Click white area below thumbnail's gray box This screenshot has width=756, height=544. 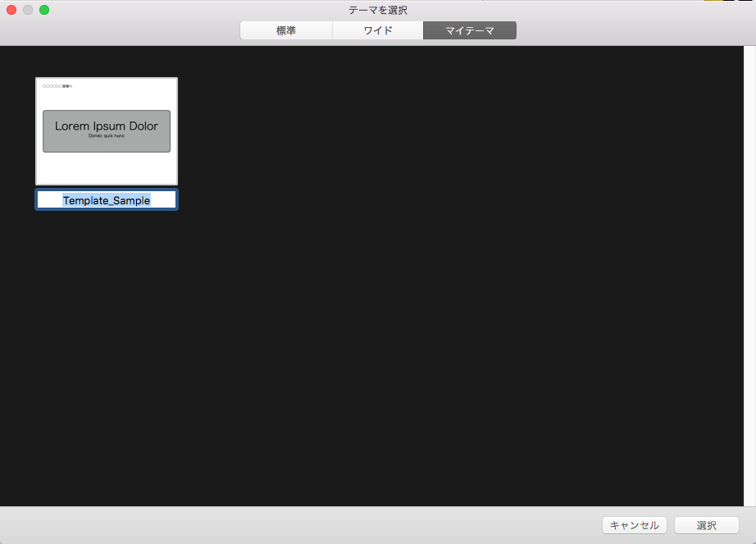point(107,168)
